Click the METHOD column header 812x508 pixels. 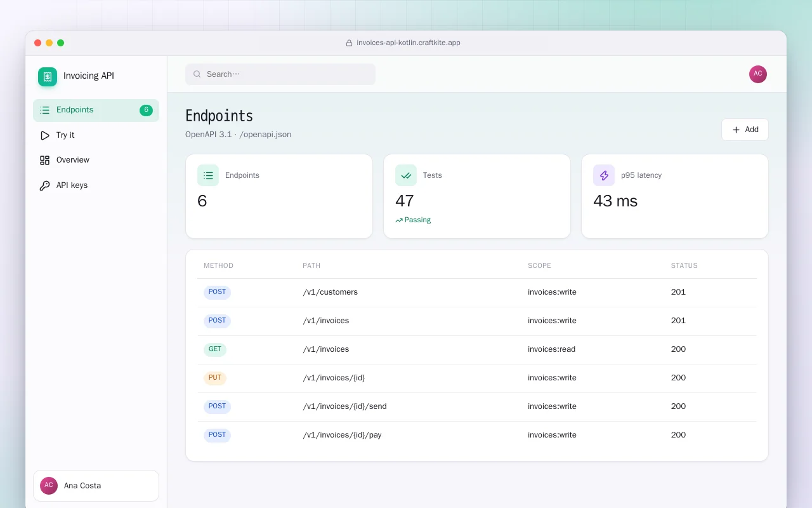(x=218, y=266)
